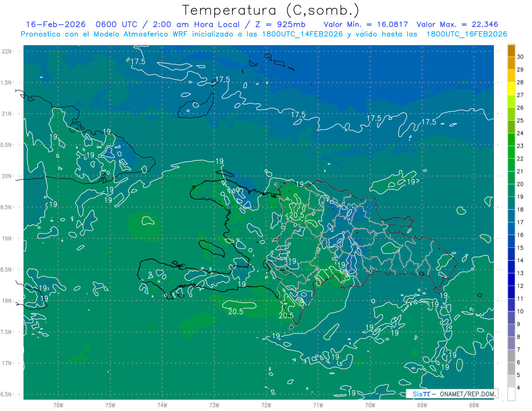Viewport: 532px width, 411px height.
Task: Click the 71W longitude axis label
Action: click(318, 405)
